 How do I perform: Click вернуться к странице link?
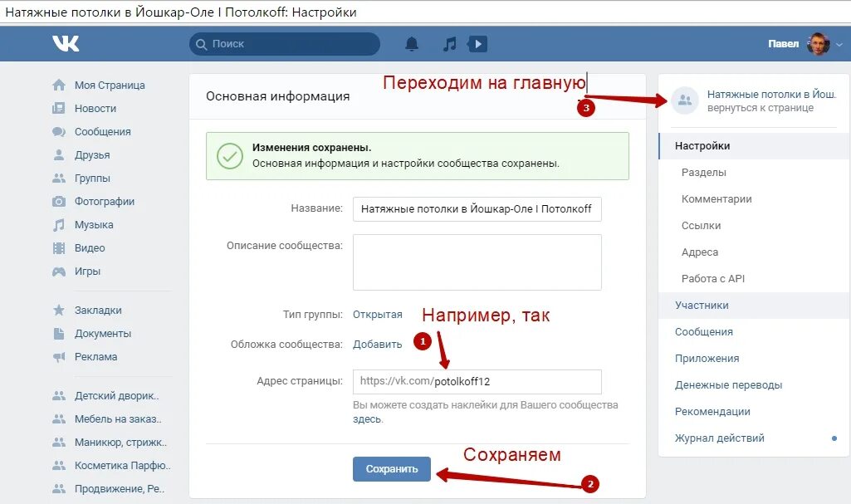(761, 108)
